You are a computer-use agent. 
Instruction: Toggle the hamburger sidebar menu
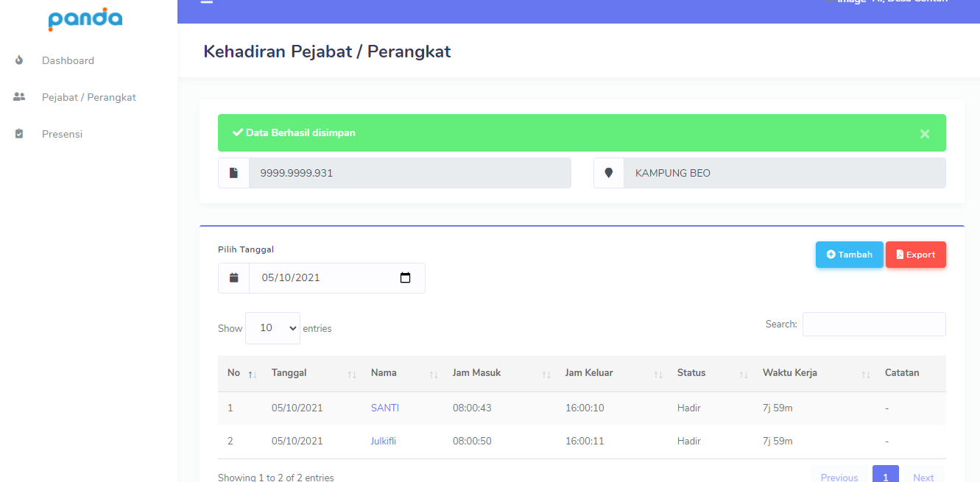207,2
